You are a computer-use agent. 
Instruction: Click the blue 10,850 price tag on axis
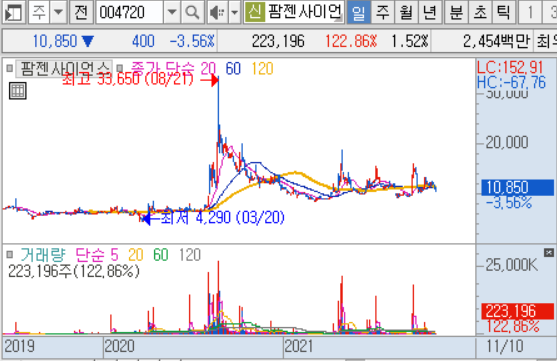point(518,187)
